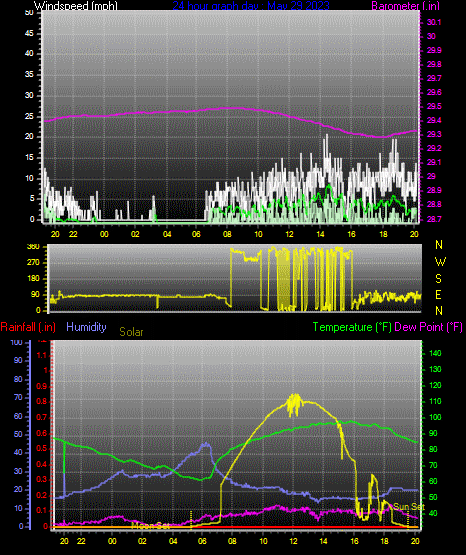Image resolution: width=466 pixels, height=555 pixels.
Task: Select temperature scale value 100
Action: [x=435, y=417]
